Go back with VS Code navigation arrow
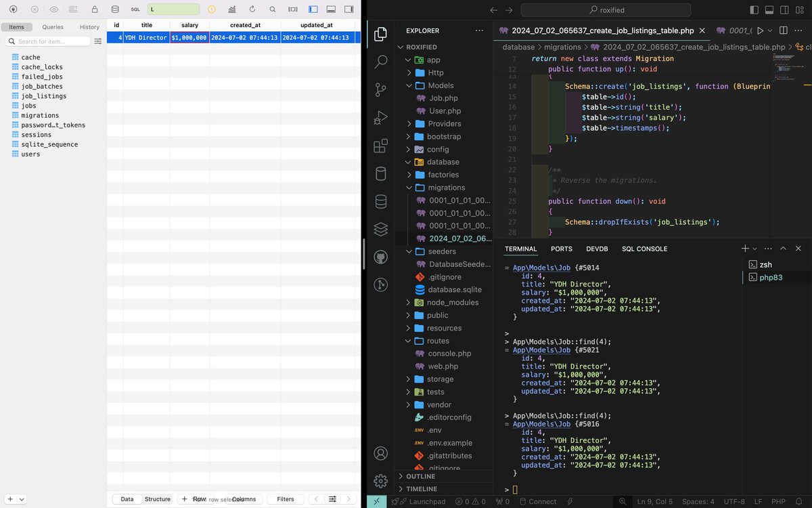 [493, 10]
